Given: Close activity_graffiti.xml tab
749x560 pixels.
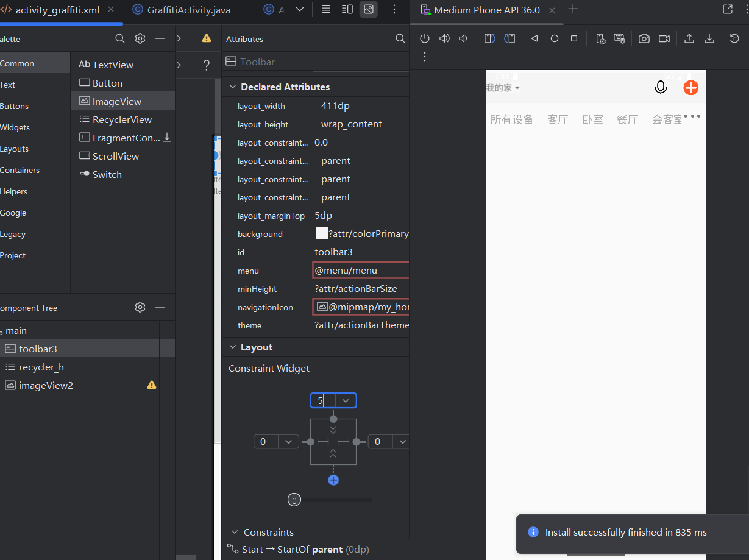Looking at the screenshot, I should click(x=111, y=10).
